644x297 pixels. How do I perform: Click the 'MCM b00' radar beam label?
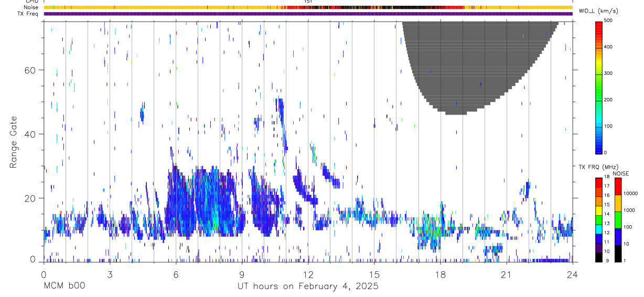64,286
